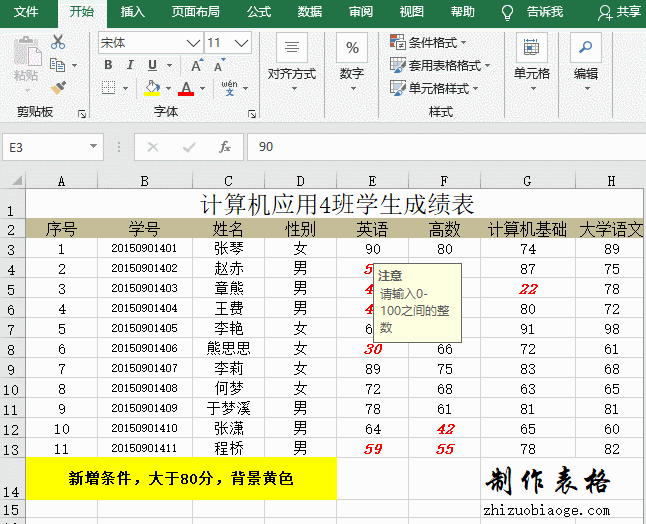646x524 pixels.
Task: Click the fx insert function icon
Action: (225, 147)
